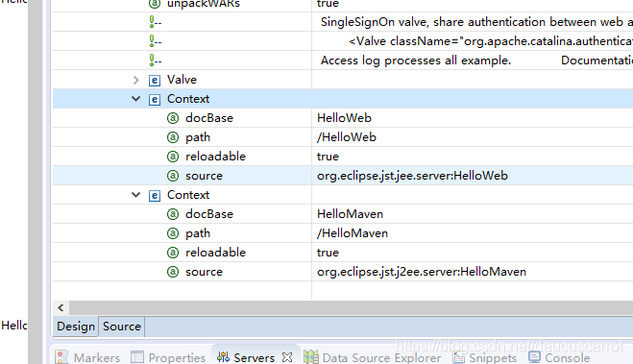Click the horizontal scrollbar track
The width and height of the screenshot is (633, 364).
pyautogui.click(x=351, y=308)
